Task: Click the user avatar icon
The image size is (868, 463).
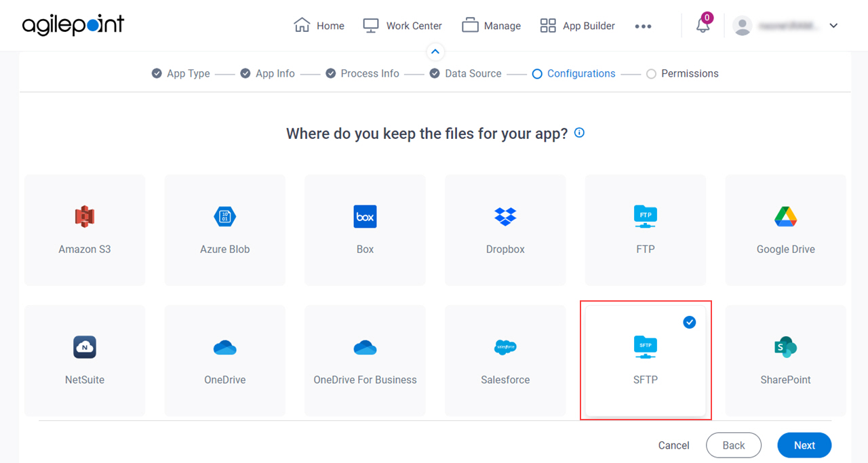Action: pos(743,26)
